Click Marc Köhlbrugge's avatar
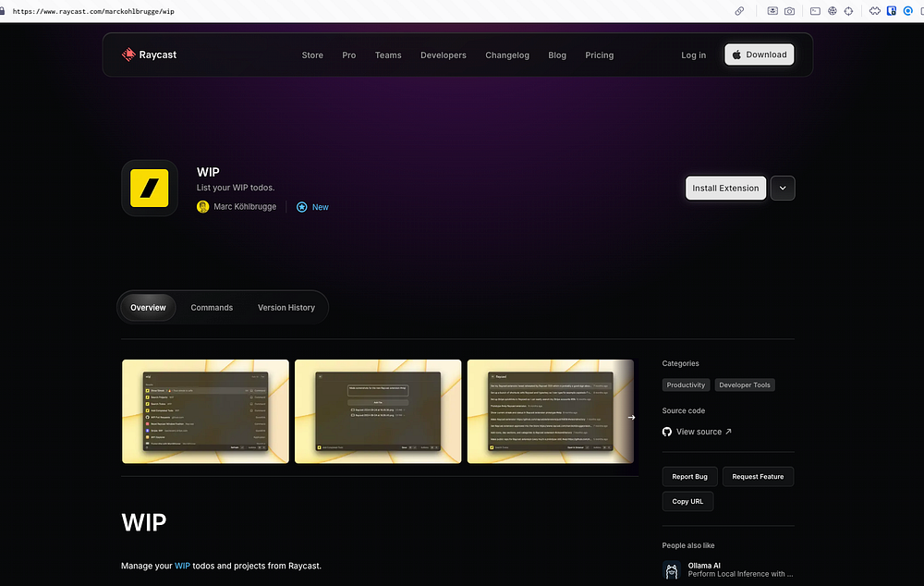Viewport: 924px width, 586px height. 202,207
